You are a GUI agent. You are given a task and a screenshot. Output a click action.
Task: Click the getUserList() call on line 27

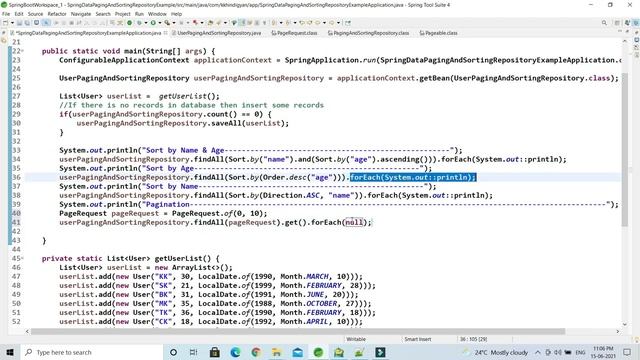coord(189,96)
